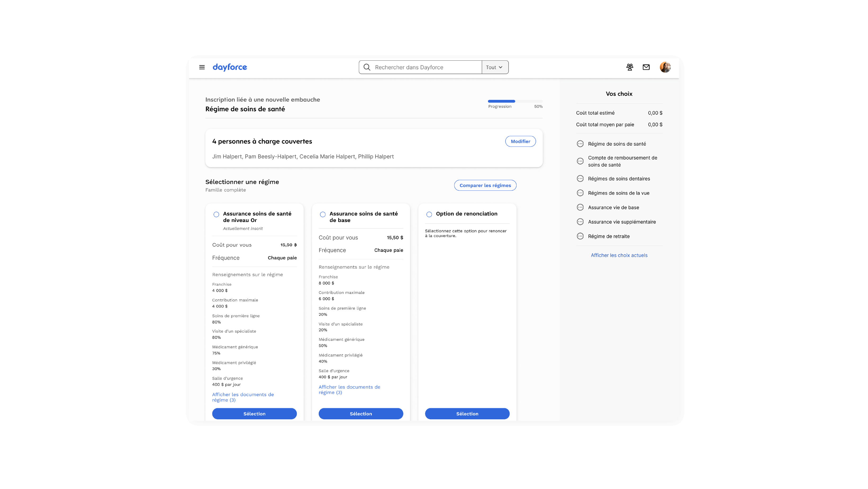Click status icon beside Assurance vie de base
This screenshot has width=868, height=489.
[x=580, y=207]
